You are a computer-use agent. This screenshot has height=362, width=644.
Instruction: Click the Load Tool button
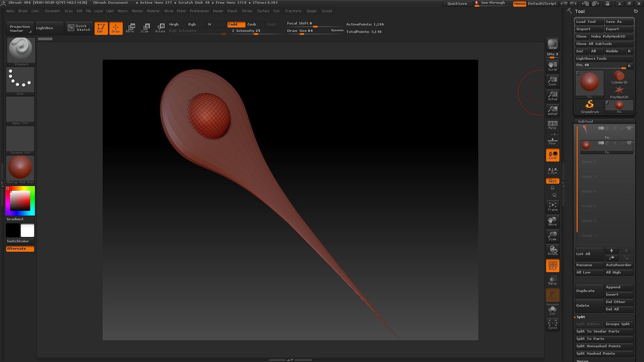tap(589, 22)
